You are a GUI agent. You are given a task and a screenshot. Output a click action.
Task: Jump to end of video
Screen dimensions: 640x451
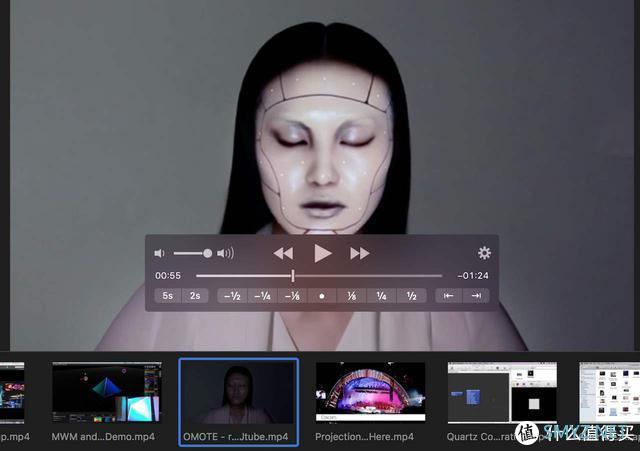[x=476, y=295]
